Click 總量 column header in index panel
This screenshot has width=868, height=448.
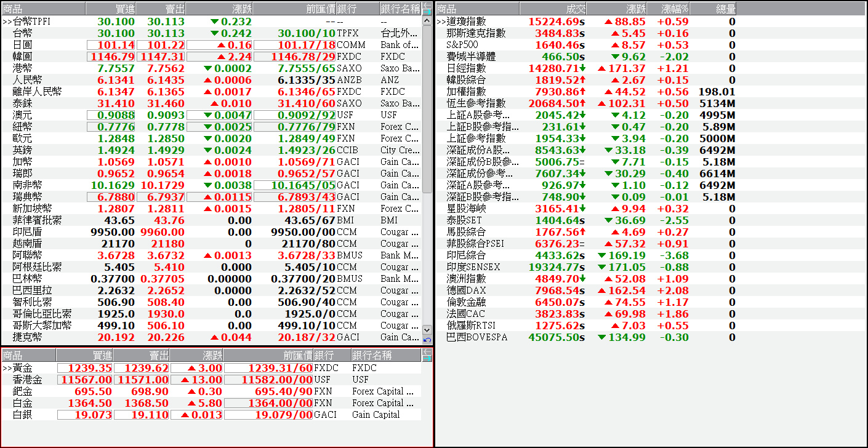point(713,9)
